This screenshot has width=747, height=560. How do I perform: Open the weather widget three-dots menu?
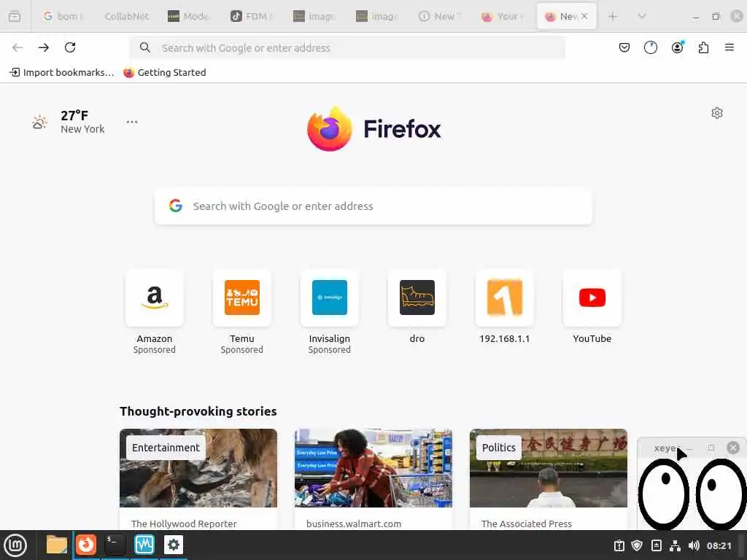(x=132, y=122)
